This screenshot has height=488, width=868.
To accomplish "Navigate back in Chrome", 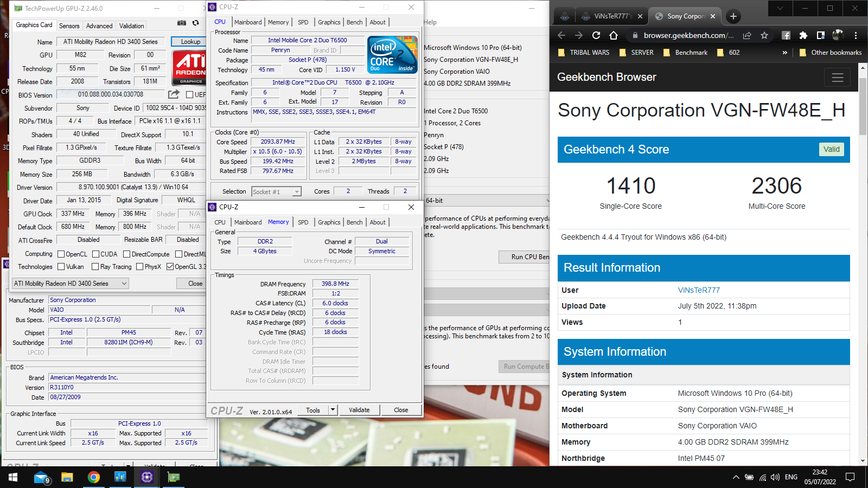I will 561,35.
